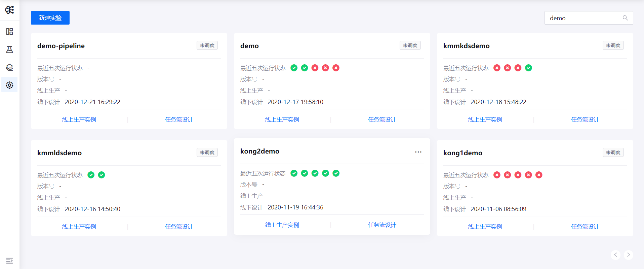This screenshot has width=644, height=269.
Task: Click 未调度 tag on kmmkdsdemo
Action: point(613,45)
